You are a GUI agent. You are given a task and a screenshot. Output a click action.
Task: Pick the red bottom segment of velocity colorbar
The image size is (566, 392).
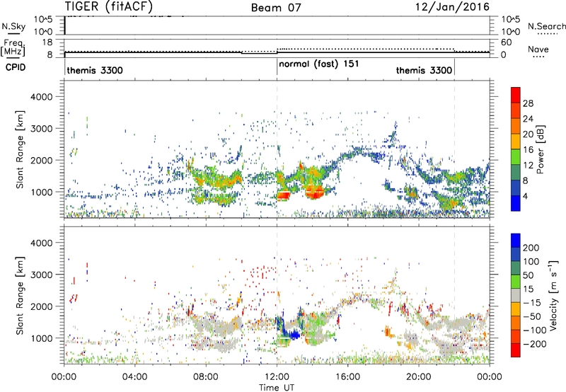(x=516, y=350)
